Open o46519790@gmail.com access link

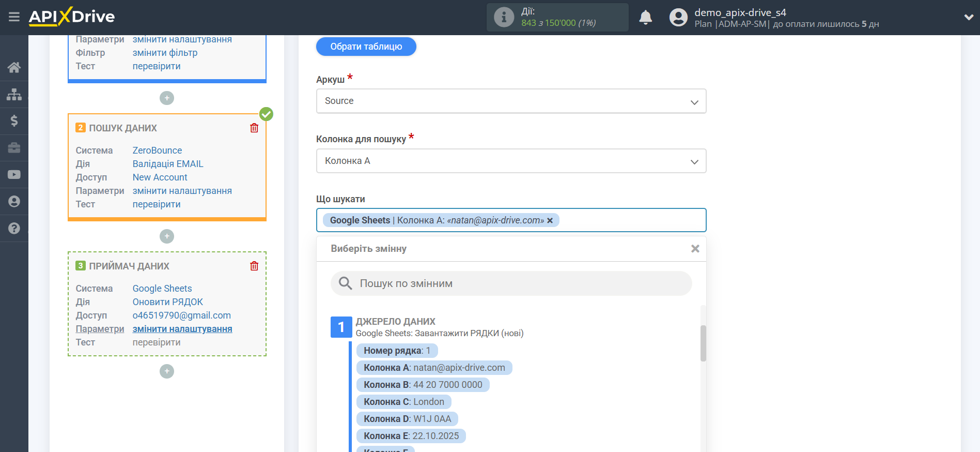(x=181, y=315)
